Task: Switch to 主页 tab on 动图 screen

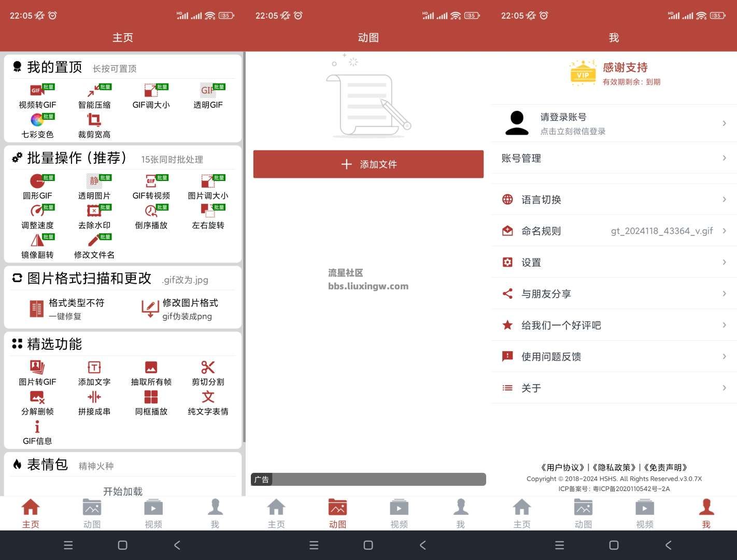Action: 276,513
